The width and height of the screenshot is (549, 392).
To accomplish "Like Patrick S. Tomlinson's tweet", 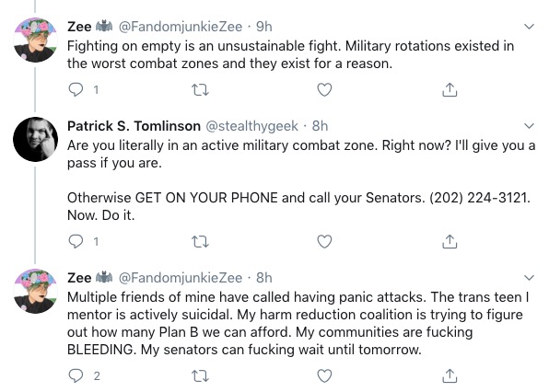I will point(324,241).
